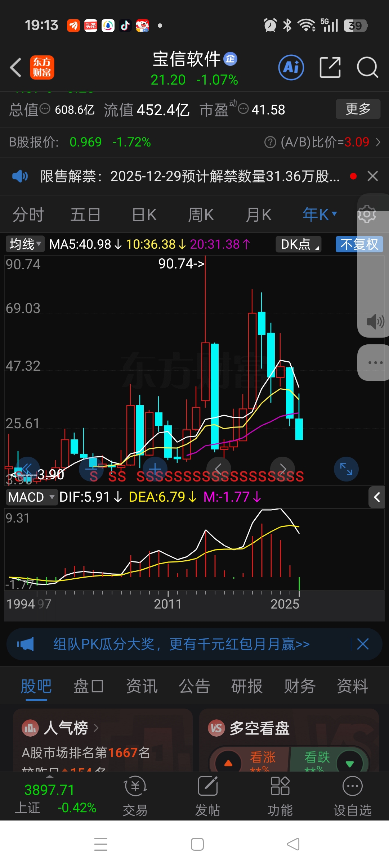Screen dimensions: 389x868
Task: Click the blue speaker announcement icon
Action: coord(20,176)
